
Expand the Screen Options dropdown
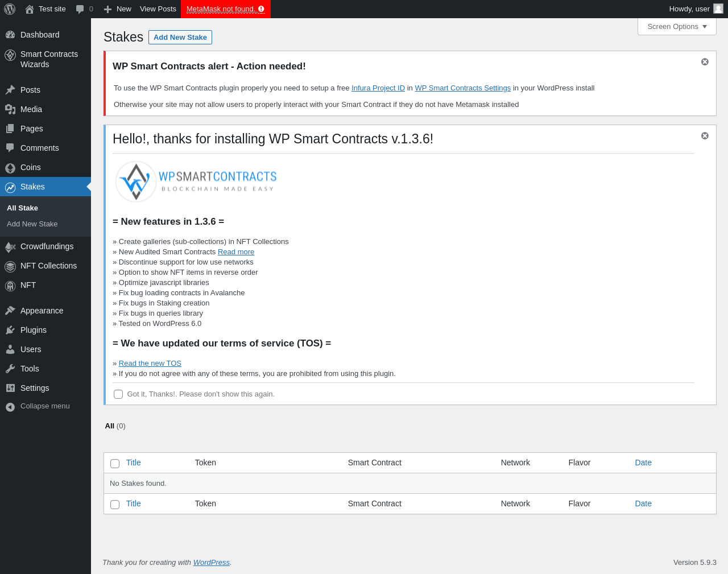click(x=677, y=27)
